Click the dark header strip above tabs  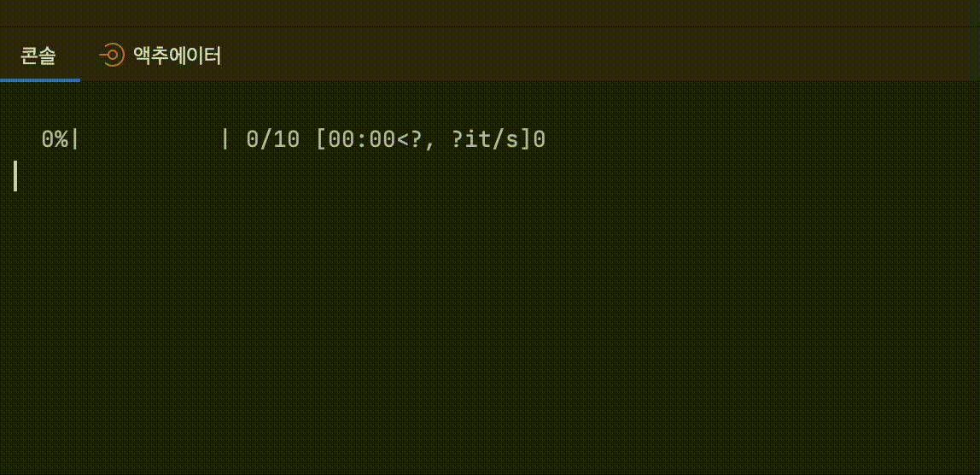490,13
